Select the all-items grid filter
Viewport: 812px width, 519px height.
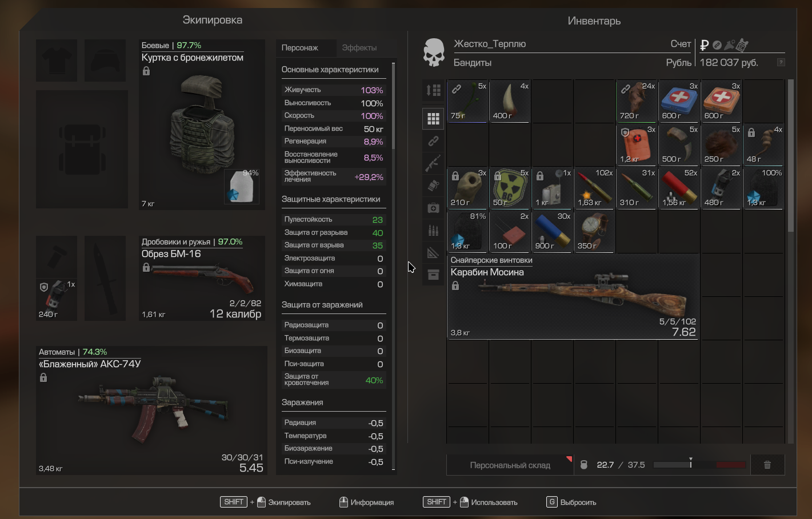tap(433, 118)
